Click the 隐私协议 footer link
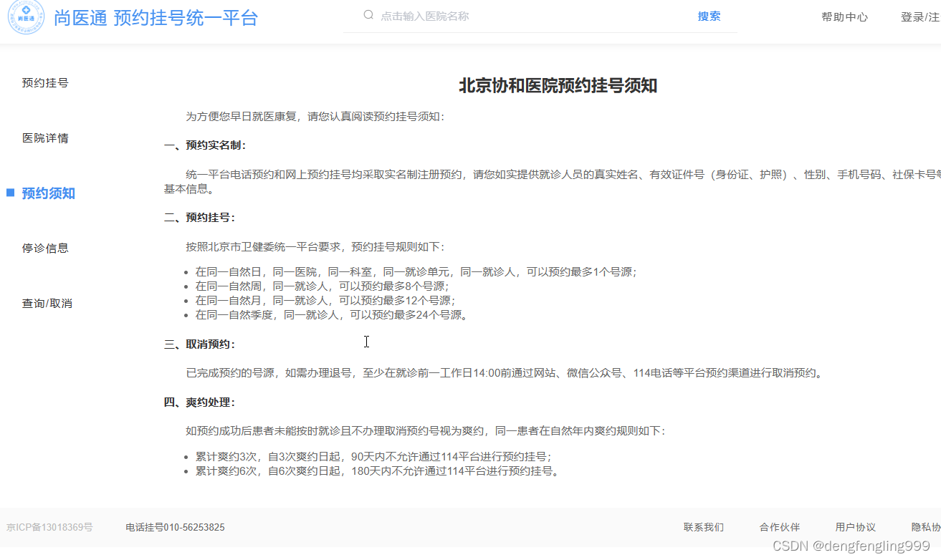The height and width of the screenshot is (560, 941). point(926,527)
